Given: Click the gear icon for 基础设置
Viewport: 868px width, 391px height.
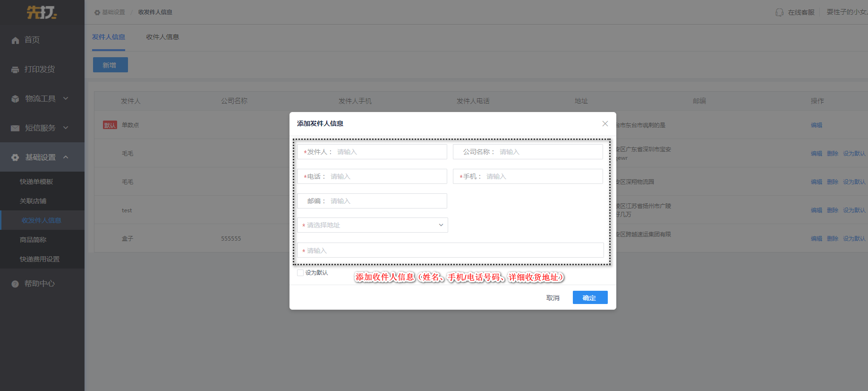Looking at the screenshot, I should pyautogui.click(x=15, y=157).
